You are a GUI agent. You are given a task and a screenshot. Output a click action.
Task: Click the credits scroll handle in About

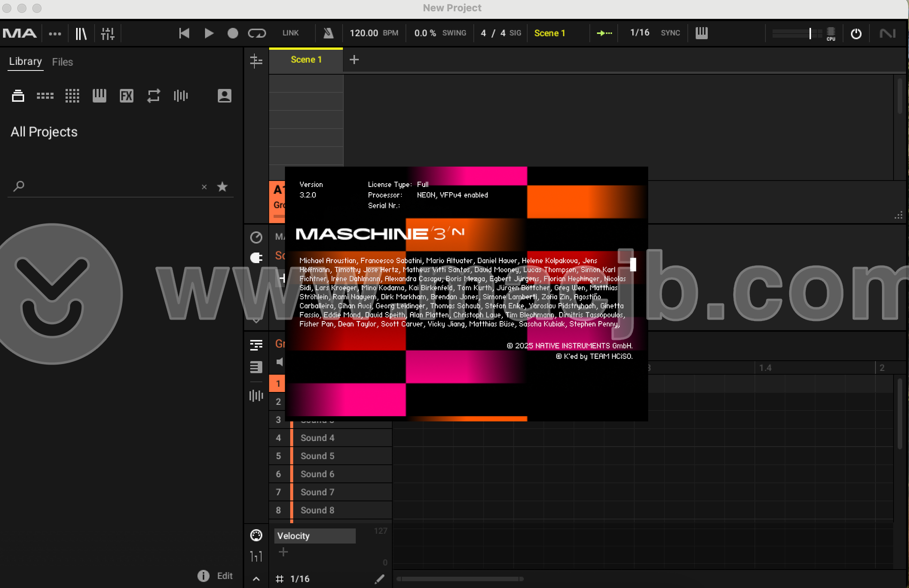[633, 264]
